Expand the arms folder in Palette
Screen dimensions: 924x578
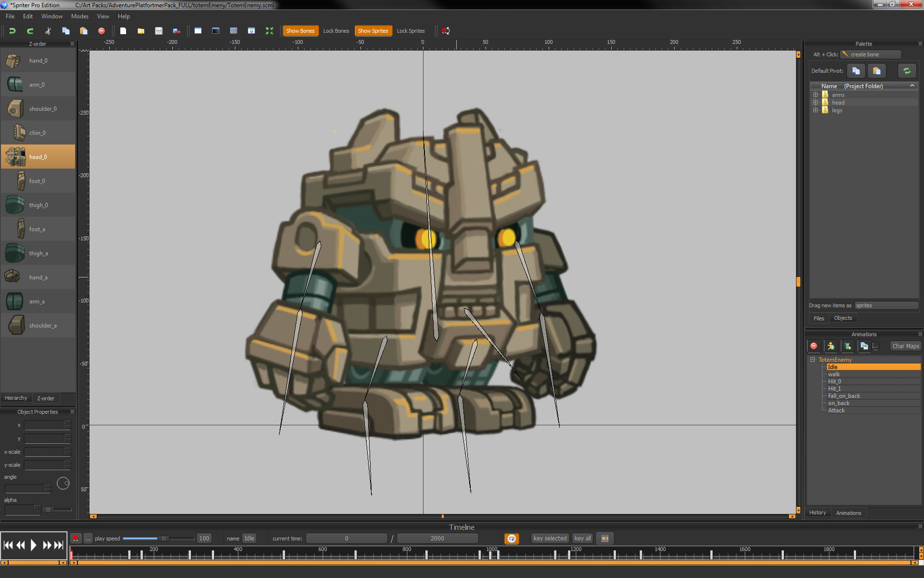pyautogui.click(x=816, y=95)
